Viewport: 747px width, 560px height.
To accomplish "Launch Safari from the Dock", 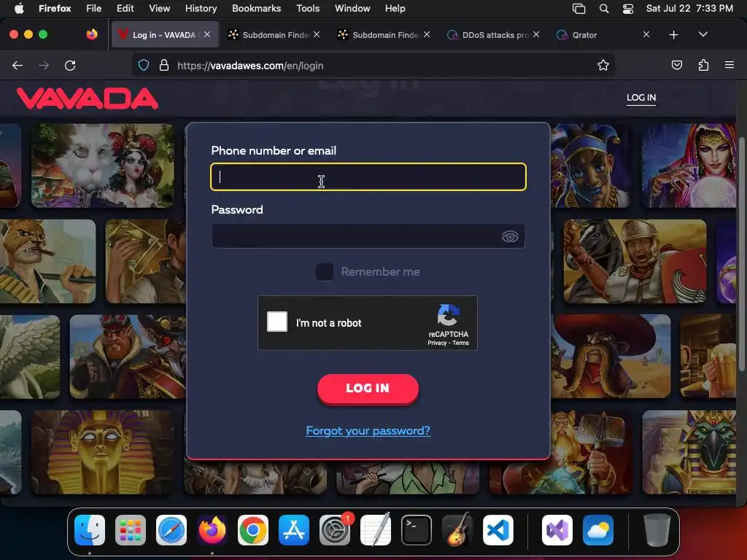I will [171, 530].
